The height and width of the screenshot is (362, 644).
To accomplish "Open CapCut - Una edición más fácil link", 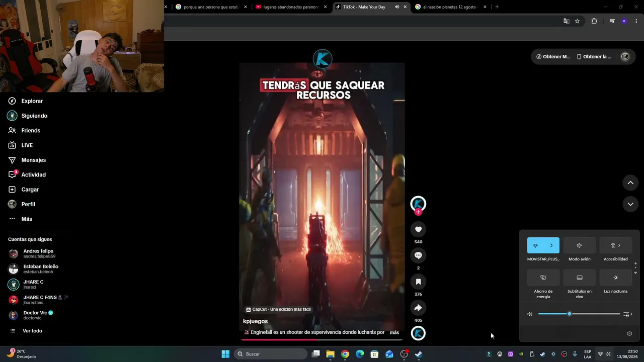I will (278, 309).
